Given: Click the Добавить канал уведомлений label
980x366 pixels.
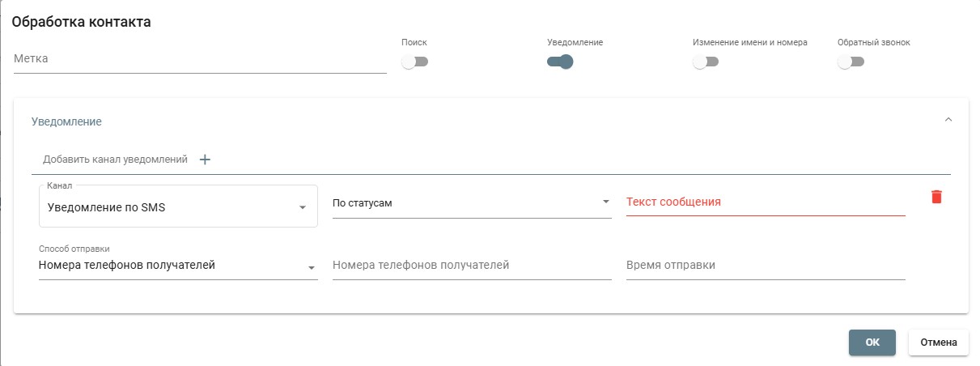Looking at the screenshot, I should [x=115, y=160].
